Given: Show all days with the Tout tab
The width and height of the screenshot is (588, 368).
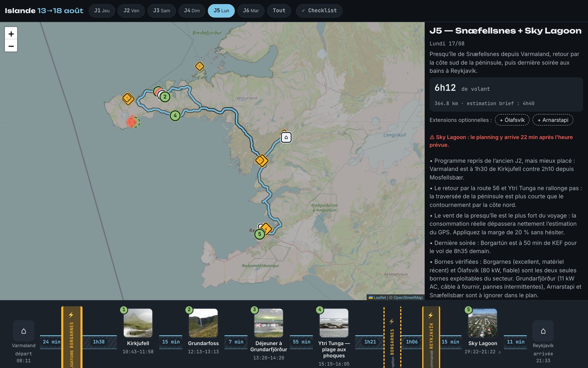Looking at the screenshot, I should (x=279, y=11).
